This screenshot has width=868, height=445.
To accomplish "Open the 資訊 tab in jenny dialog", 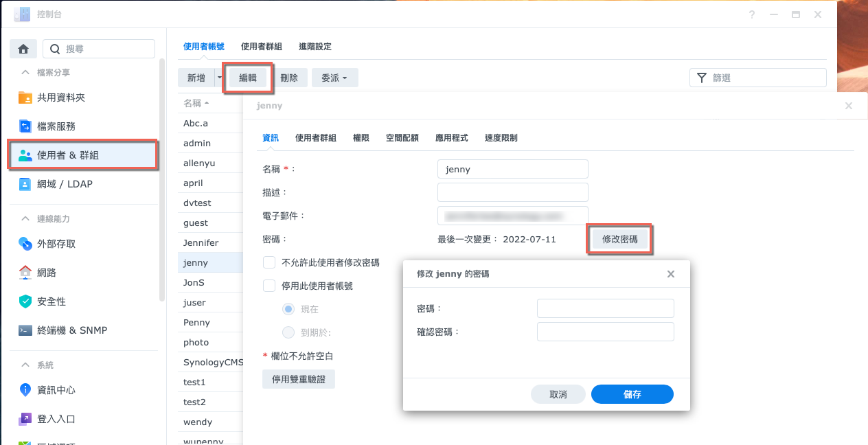I will tap(271, 138).
